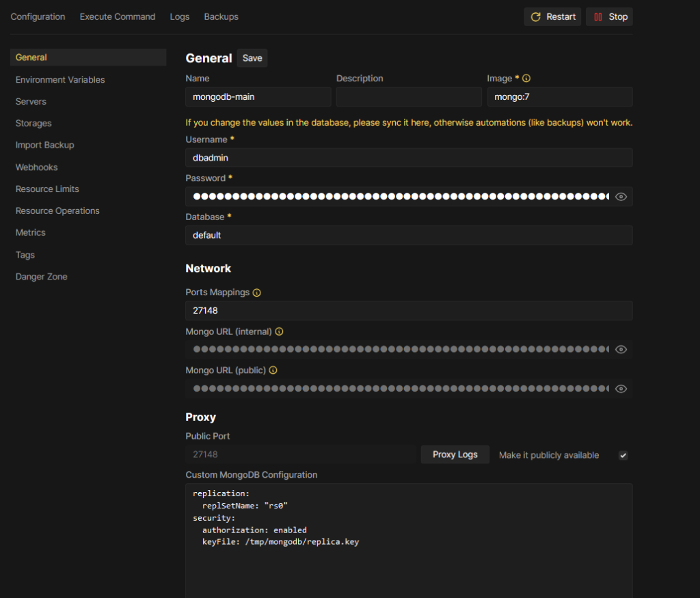The image size is (700, 598).
Task: Click the Network section heading
Action: click(x=208, y=268)
